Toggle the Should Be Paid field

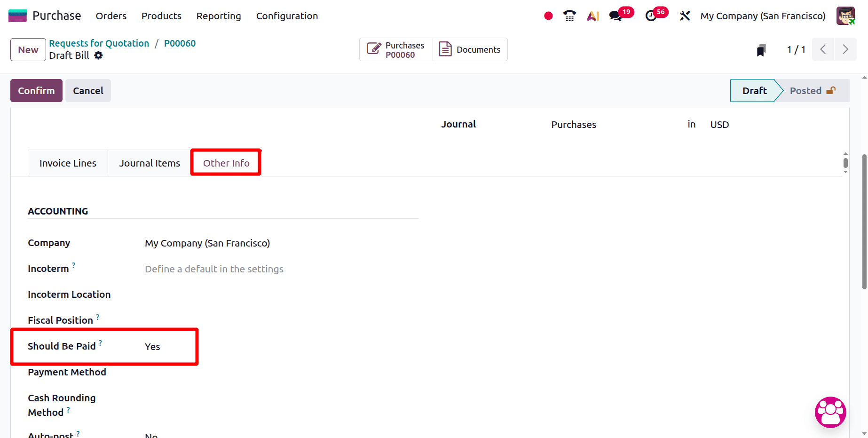152,347
